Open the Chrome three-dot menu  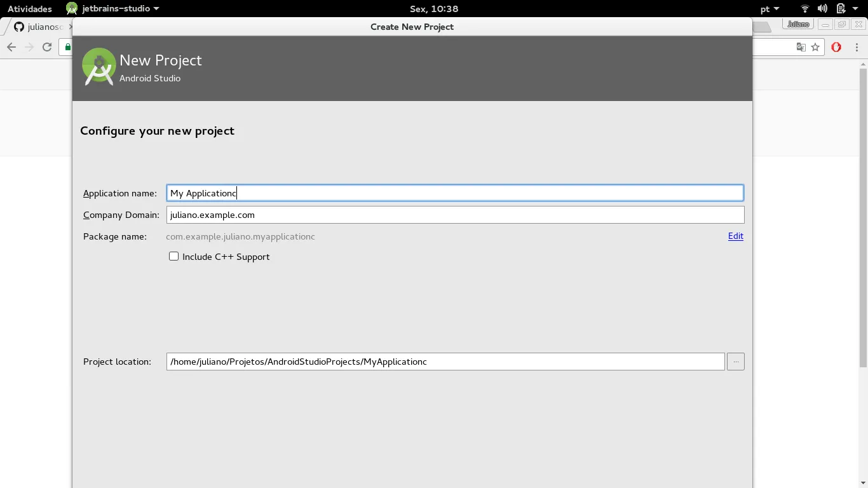(x=857, y=47)
